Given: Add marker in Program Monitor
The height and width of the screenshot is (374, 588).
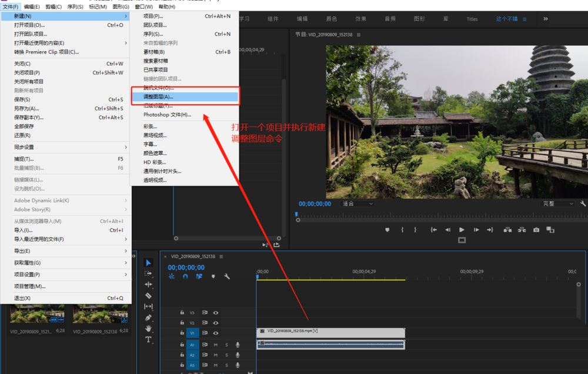Looking at the screenshot, I should pyautogui.click(x=387, y=229).
